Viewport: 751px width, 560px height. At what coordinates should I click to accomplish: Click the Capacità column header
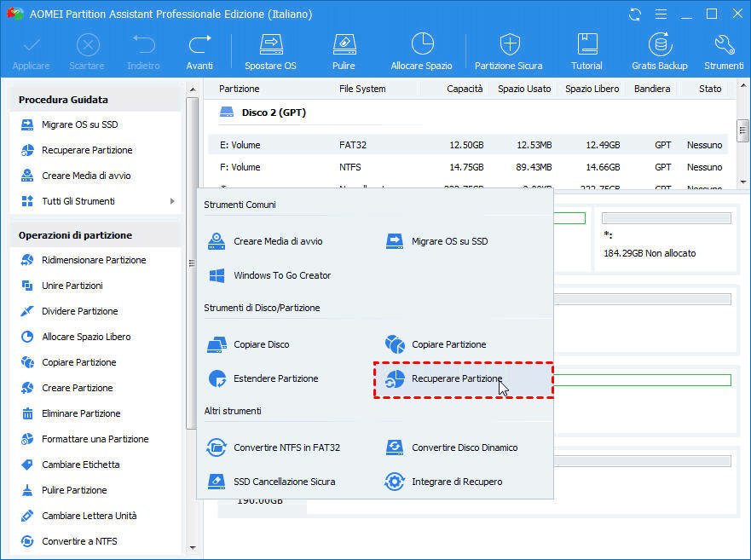pos(465,89)
